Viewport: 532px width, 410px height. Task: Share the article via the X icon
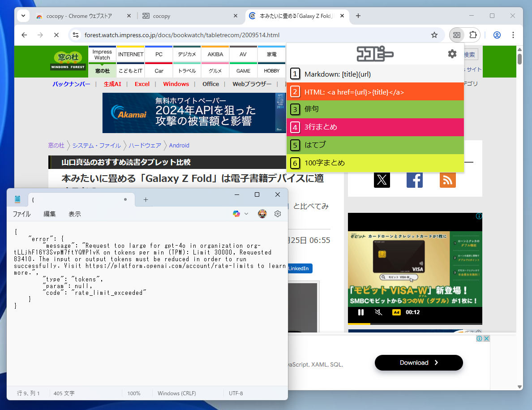click(382, 180)
